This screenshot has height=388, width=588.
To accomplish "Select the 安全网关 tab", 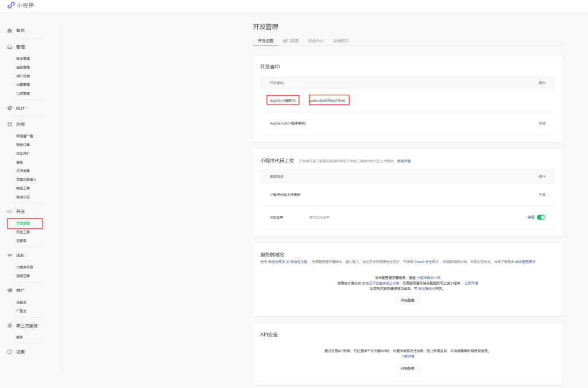I will click(x=341, y=41).
